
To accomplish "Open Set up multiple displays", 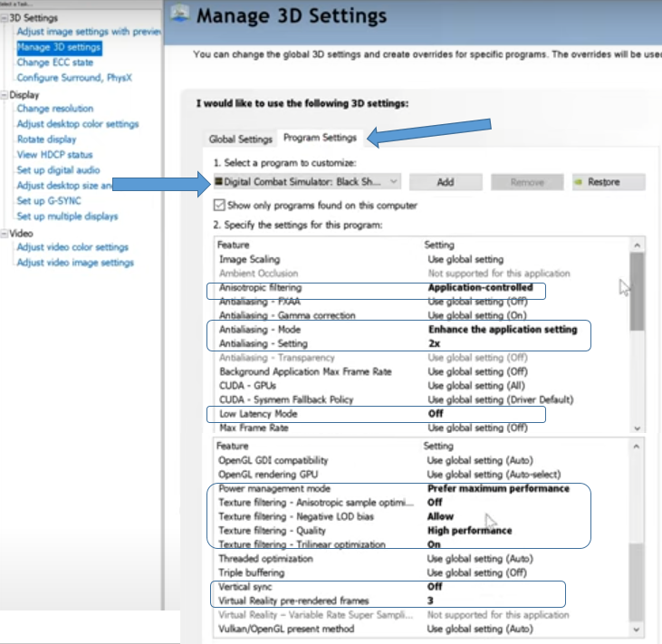I will tap(67, 216).
